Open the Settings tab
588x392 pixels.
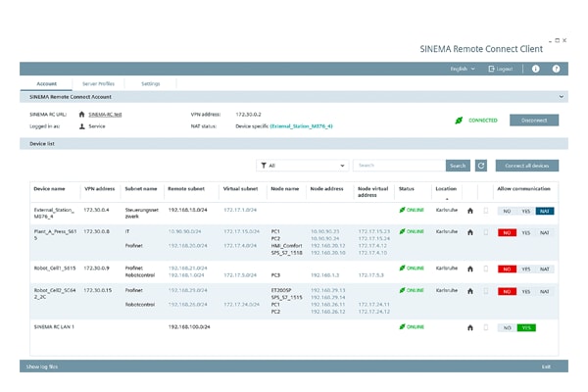(150, 83)
